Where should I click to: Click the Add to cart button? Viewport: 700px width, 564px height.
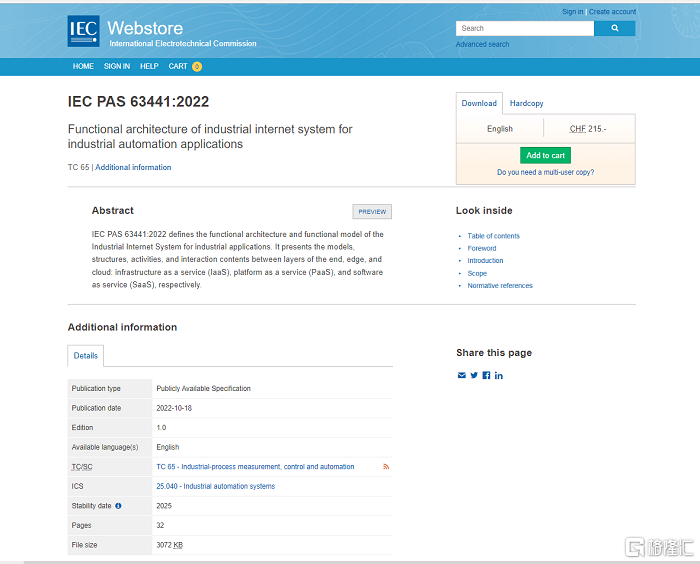[x=546, y=155]
